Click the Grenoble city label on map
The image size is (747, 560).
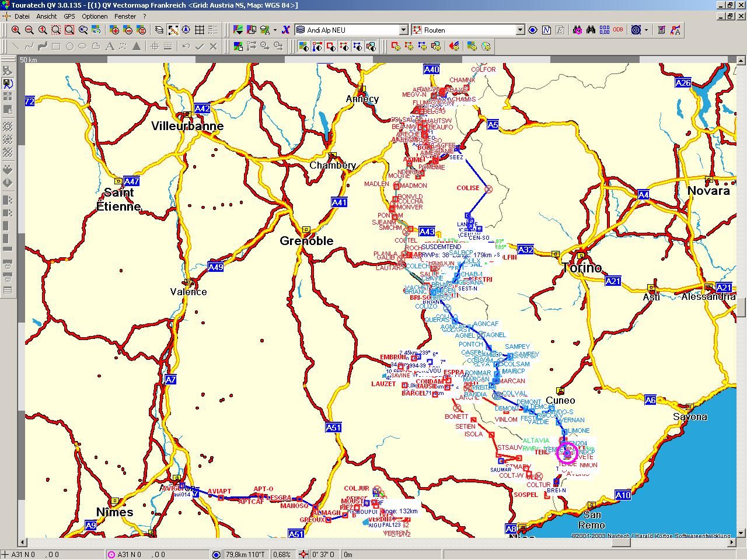[306, 241]
